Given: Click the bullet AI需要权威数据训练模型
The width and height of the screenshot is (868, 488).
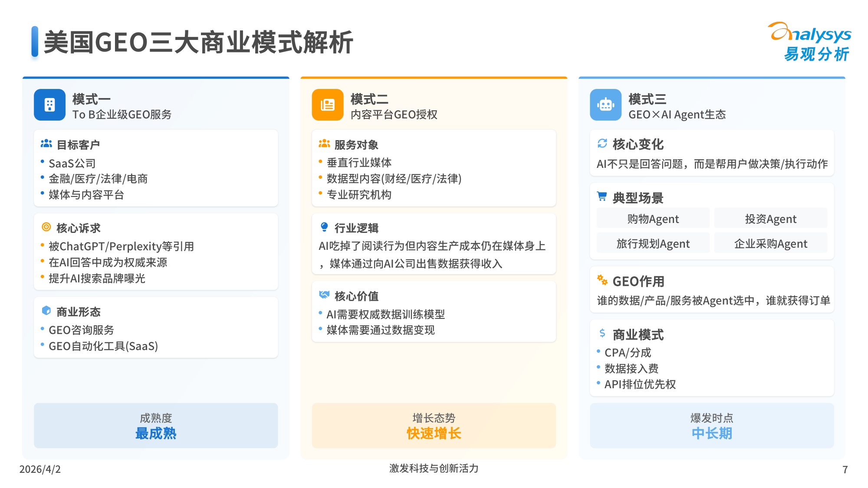Looking at the screenshot, I should 386,314.
